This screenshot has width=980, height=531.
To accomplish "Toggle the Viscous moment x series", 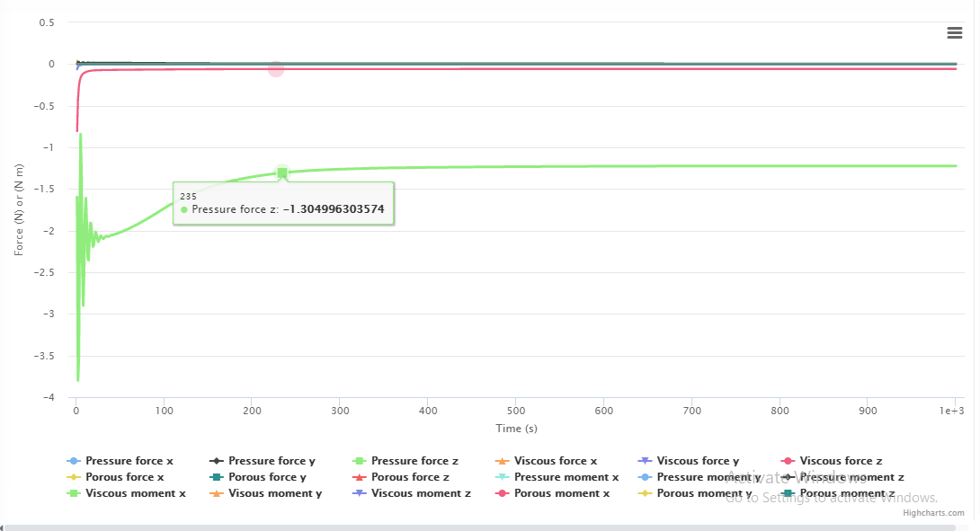I will [135, 493].
